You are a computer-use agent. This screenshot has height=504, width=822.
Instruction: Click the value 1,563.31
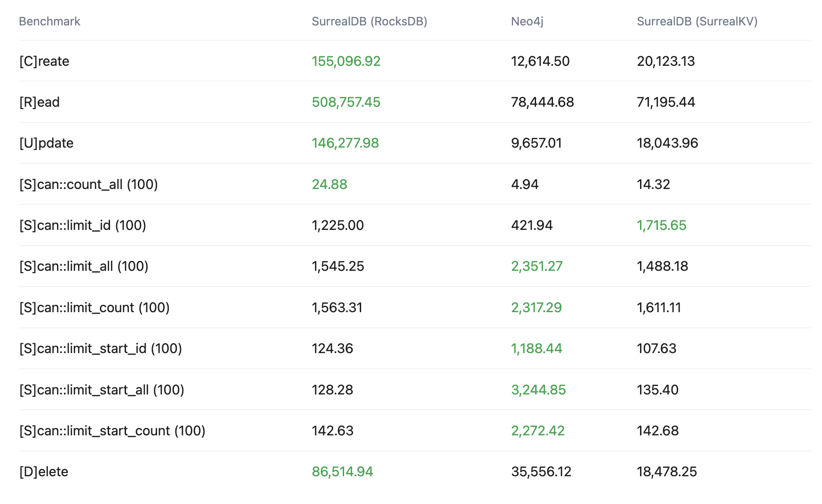point(337,307)
